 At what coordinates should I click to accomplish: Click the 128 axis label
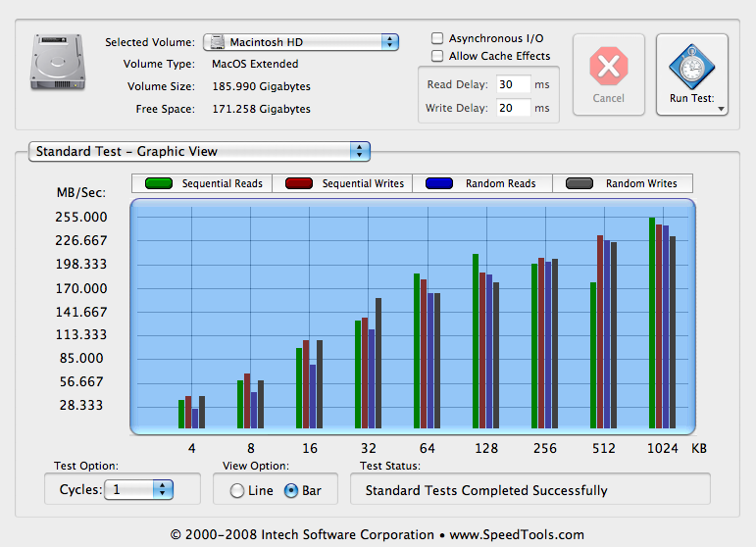coord(486,449)
